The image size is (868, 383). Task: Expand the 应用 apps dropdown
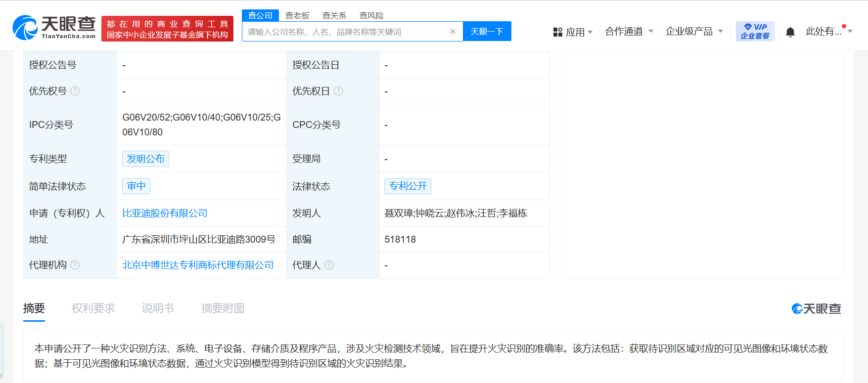pyautogui.click(x=573, y=32)
